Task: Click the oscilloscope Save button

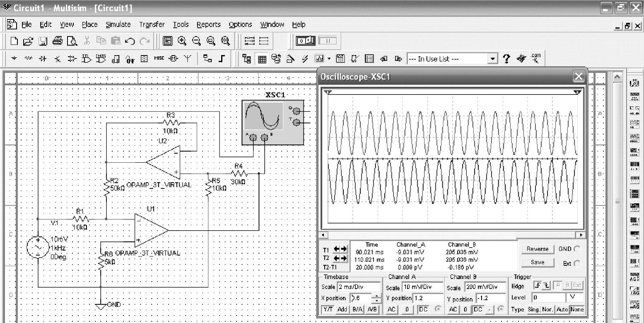Action: coord(538,263)
